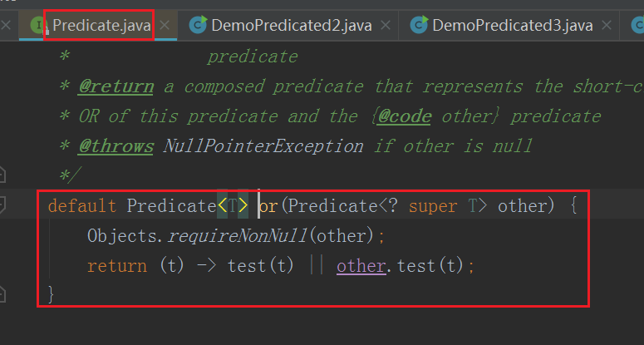Click the class icon on DemoPredicated2.java tab

[x=199, y=26]
